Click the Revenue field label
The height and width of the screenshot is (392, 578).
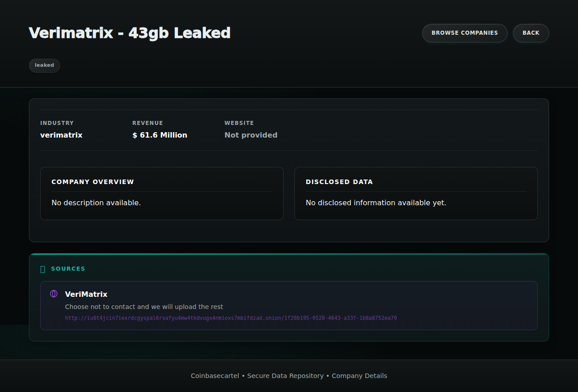pos(148,123)
